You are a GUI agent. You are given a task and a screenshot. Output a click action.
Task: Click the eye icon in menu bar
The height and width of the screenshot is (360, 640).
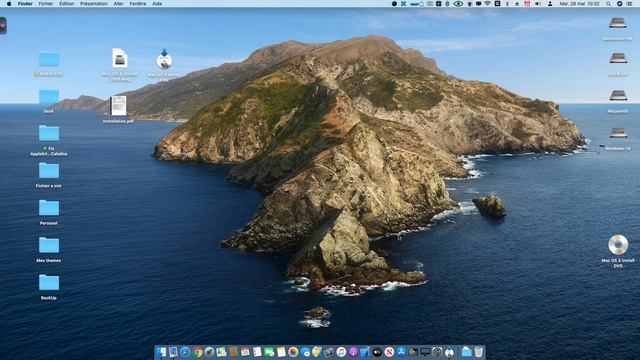click(458, 4)
